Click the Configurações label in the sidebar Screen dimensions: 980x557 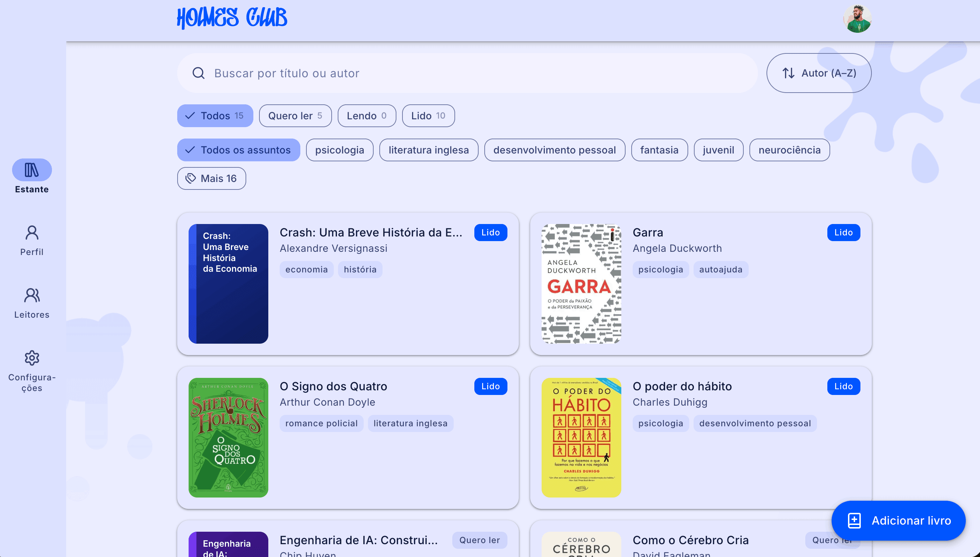point(32,383)
